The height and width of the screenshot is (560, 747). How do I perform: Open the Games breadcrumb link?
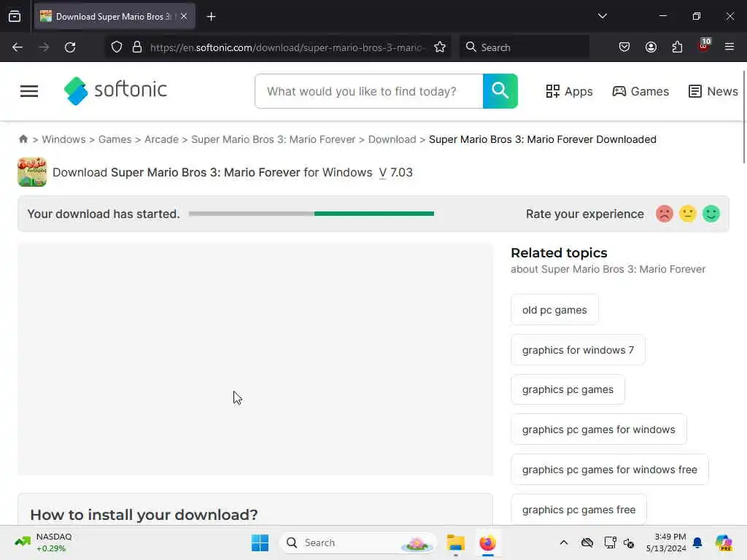(115, 139)
